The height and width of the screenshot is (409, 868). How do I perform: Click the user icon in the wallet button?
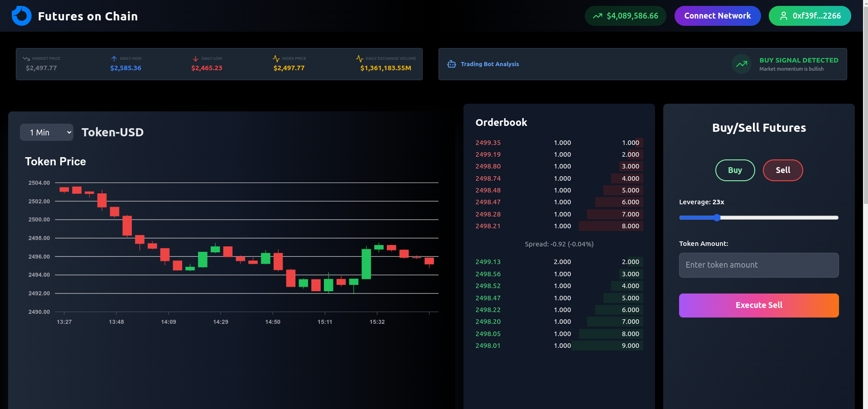783,16
